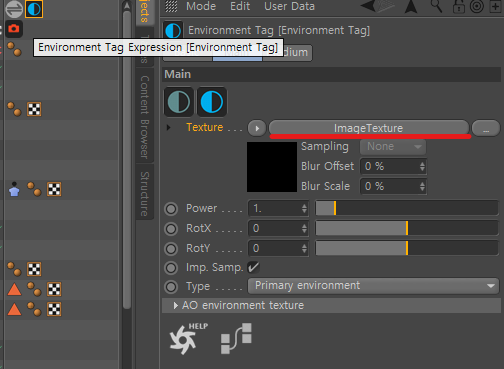Click the black texture preview thumbnail
Viewport: 504px width, 369px height.
pyautogui.click(x=272, y=167)
